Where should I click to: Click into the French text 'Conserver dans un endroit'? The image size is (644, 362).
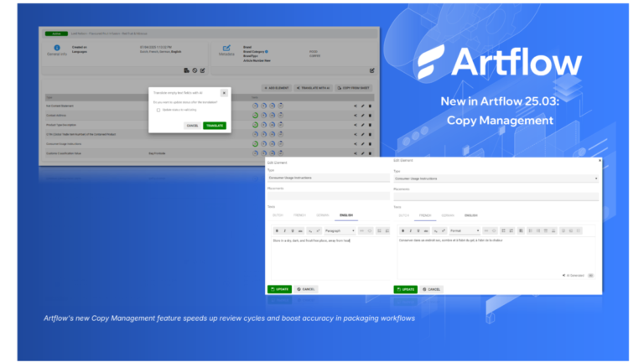coord(450,240)
